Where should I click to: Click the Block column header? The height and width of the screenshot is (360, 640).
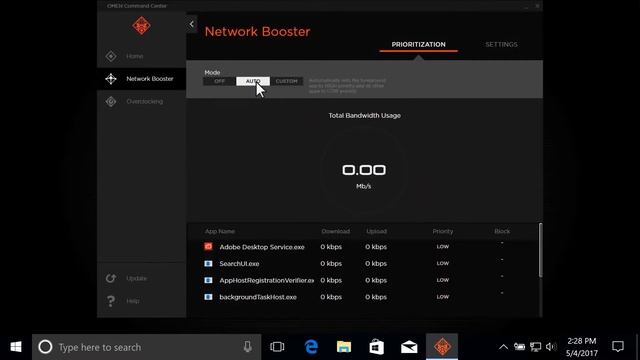coord(502,231)
